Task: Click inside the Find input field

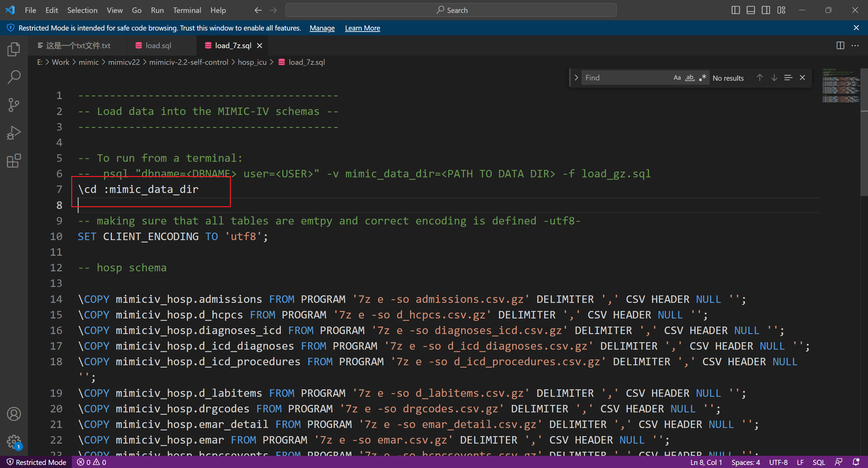Action: 626,78
